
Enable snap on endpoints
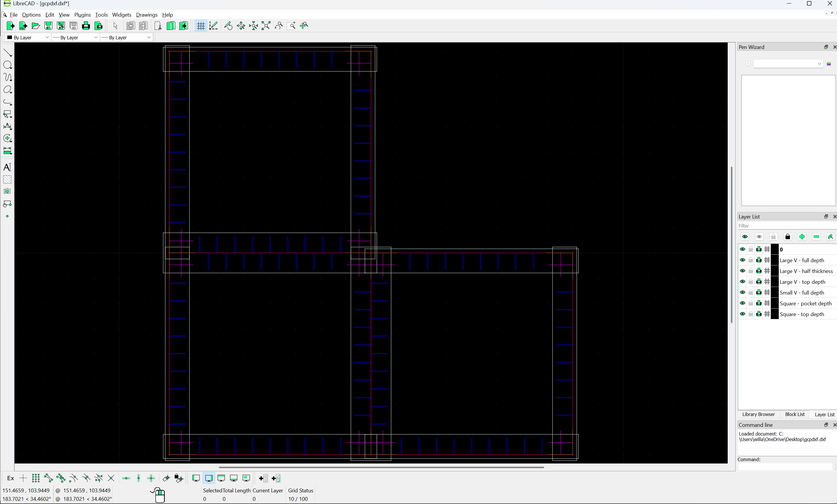point(48,478)
